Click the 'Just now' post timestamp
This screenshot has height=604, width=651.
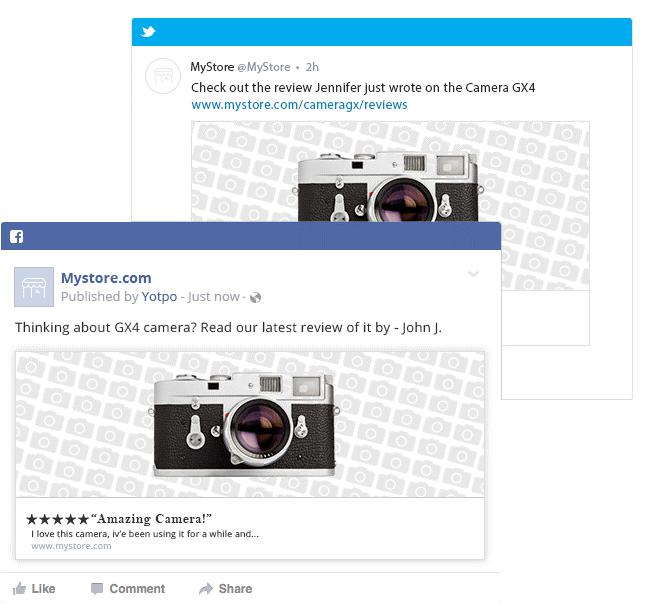pyautogui.click(x=214, y=296)
